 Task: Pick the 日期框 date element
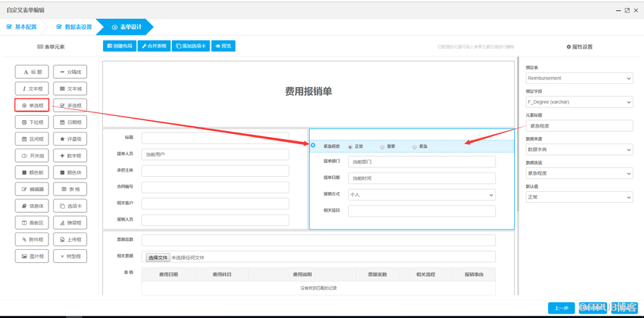[70, 122]
